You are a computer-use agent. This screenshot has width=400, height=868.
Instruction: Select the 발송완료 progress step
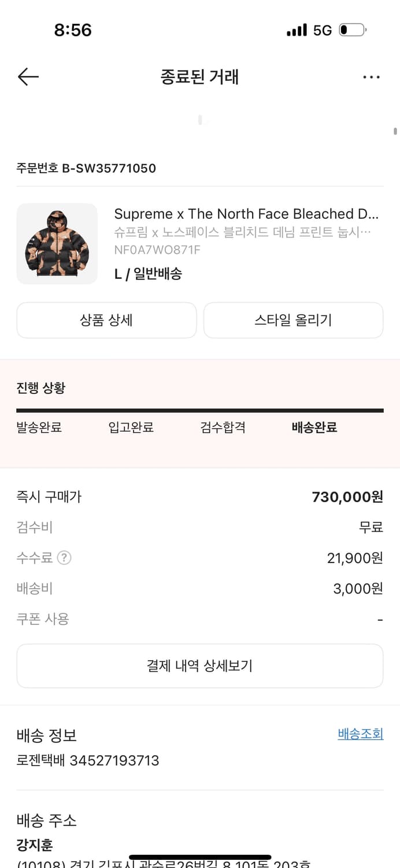[39, 428]
